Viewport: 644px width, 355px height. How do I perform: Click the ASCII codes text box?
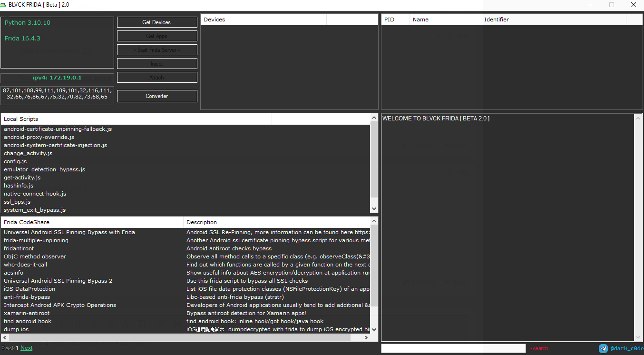57,95
